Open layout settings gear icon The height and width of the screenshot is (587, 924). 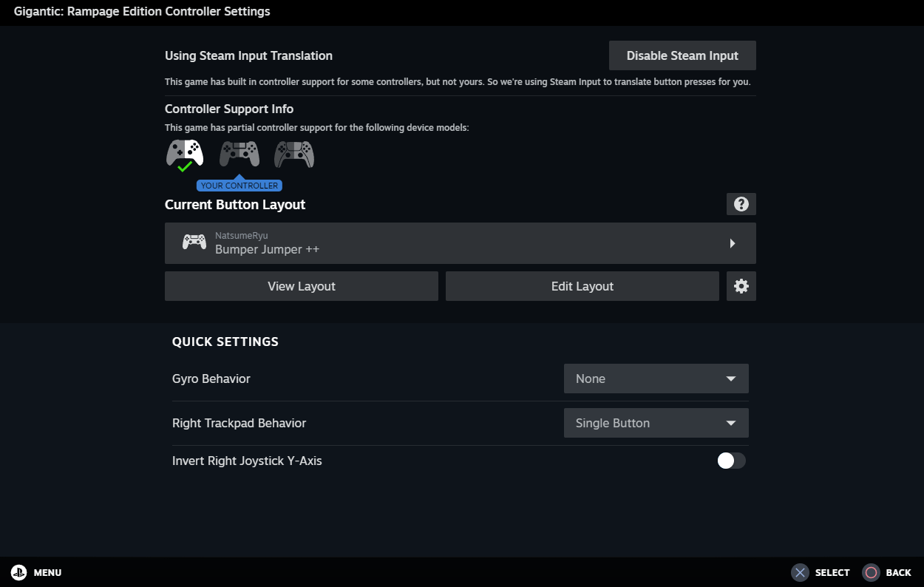[x=741, y=286]
